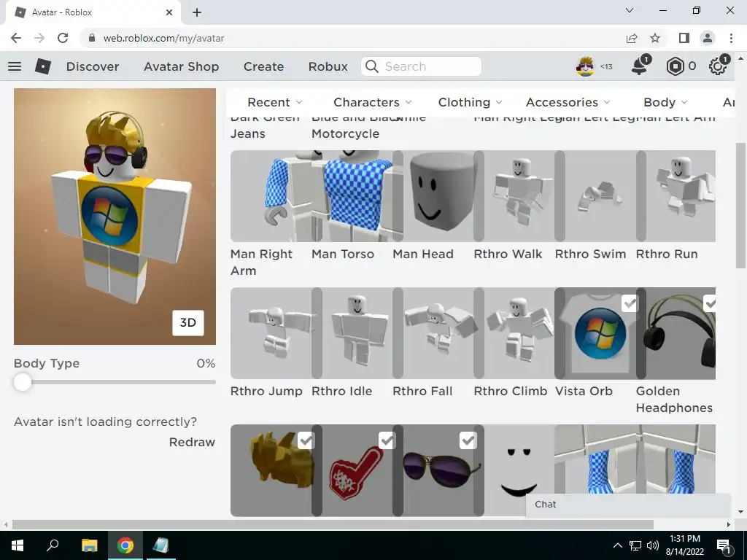Focus the Roblox search field
This screenshot has height=560, width=747.
[421, 66]
